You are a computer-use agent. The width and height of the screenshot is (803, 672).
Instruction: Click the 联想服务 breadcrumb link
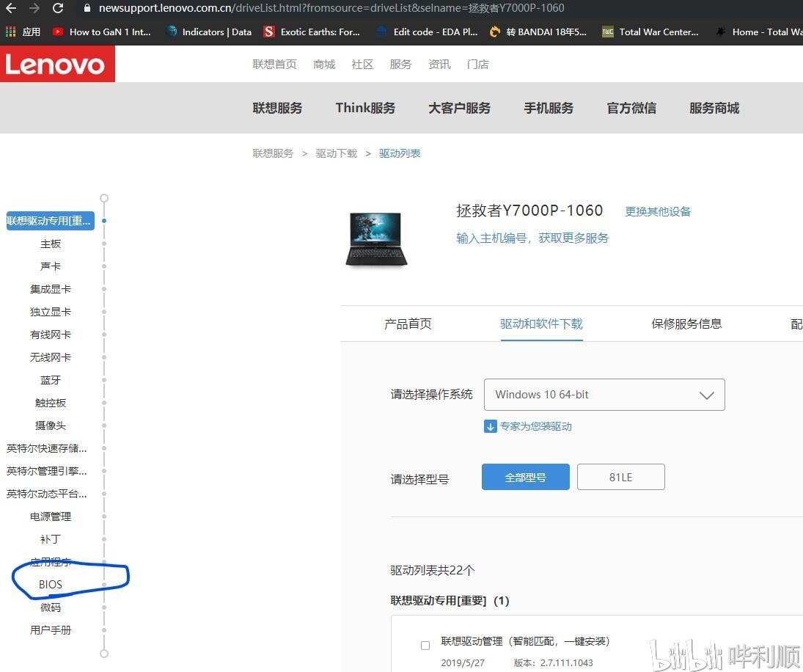[273, 153]
